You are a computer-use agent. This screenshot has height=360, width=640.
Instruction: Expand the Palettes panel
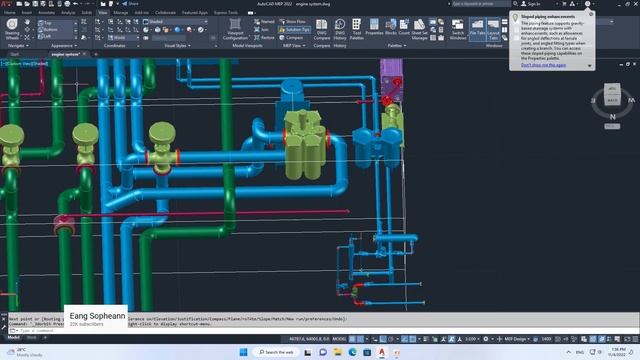pyautogui.click(x=397, y=46)
